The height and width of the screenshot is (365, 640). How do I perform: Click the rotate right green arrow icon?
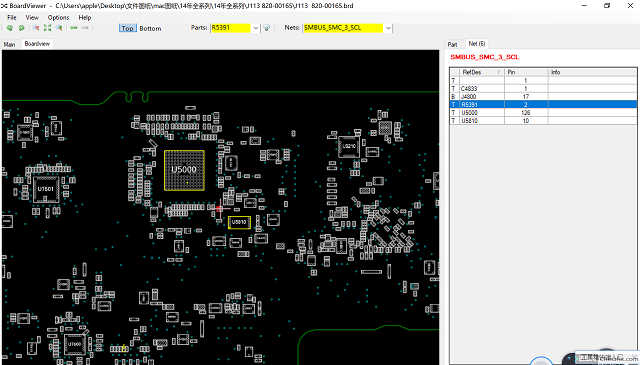pyautogui.click(x=21, y=28)
